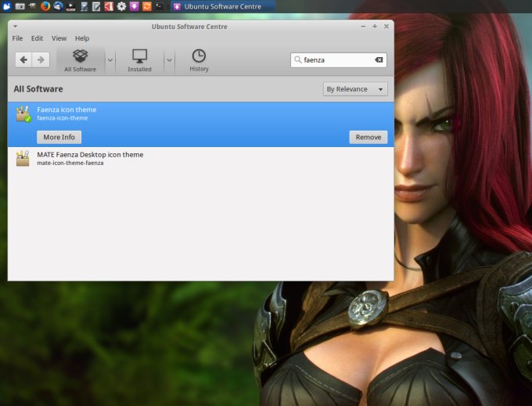
Task: Select the Faenza icon theme result
Action: 201,124
